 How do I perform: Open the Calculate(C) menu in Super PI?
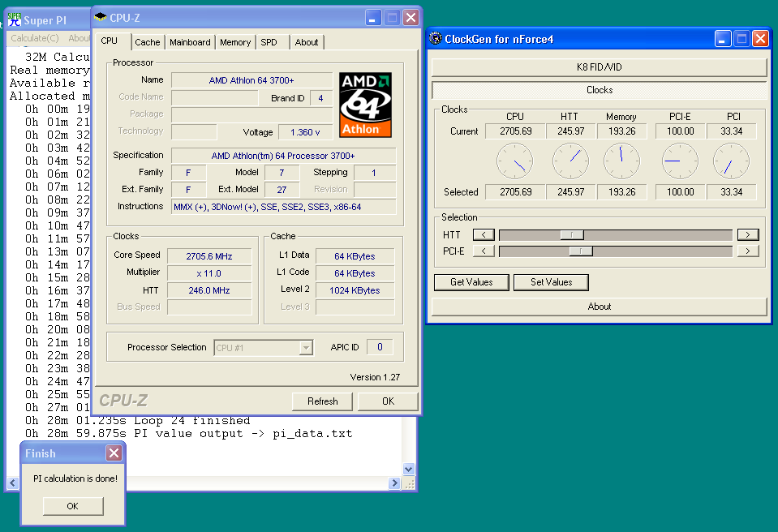click(35, 38)
